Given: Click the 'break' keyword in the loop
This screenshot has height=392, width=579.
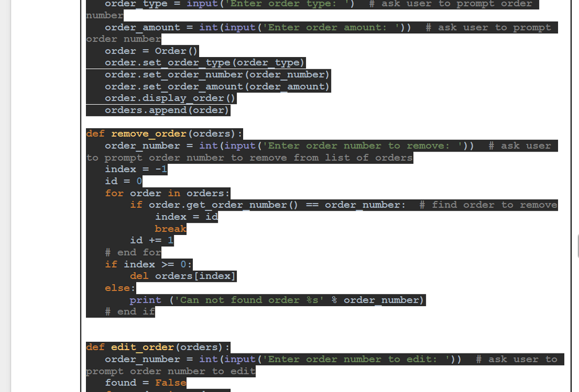Looking at the screenshot, I should 170,229.
